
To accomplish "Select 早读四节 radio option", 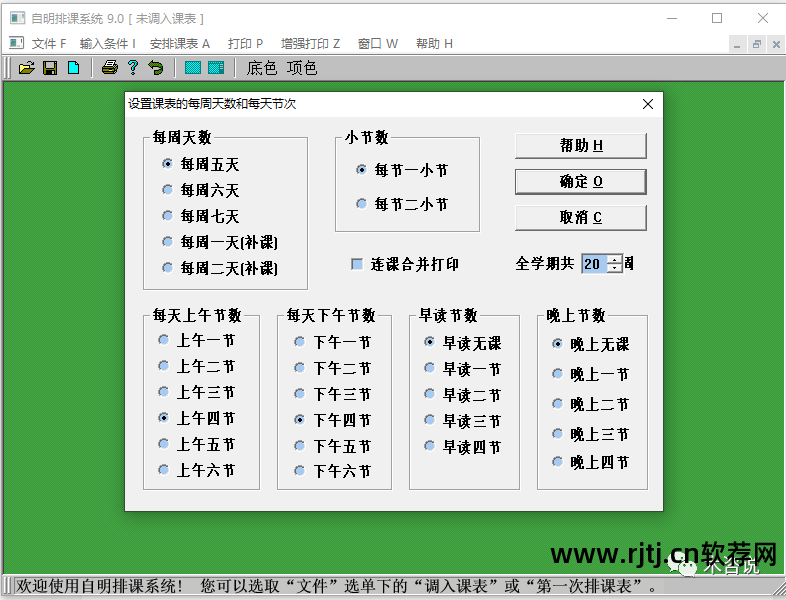I will tap(463, 447).
